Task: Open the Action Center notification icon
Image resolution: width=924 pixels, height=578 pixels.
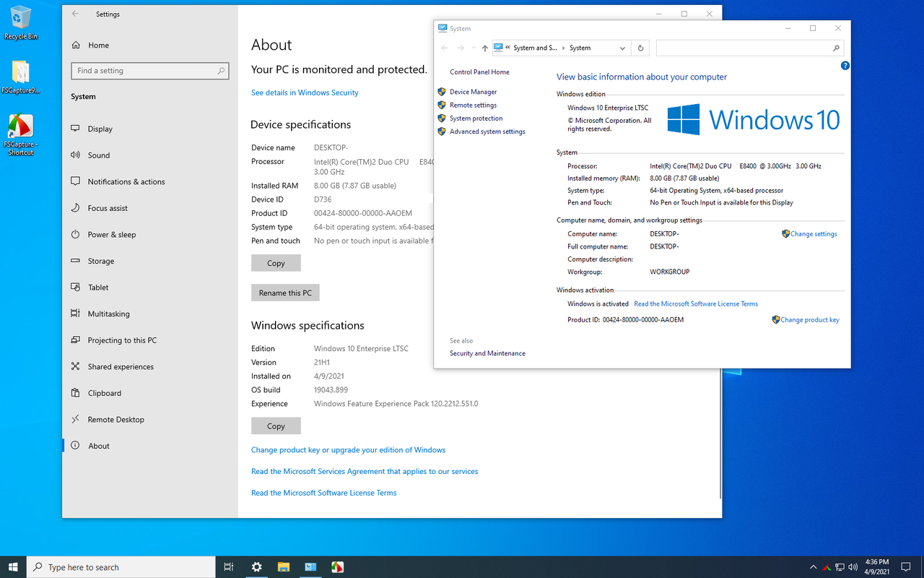Action: point(906,567)
